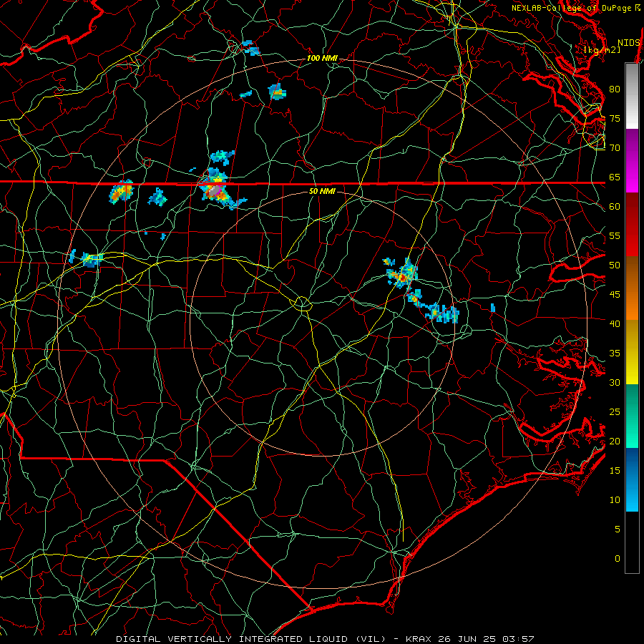This screenshot has height=644, width=644.
Task: Click the 75 value on the VIL scale
Action: [x=615, y=118]
